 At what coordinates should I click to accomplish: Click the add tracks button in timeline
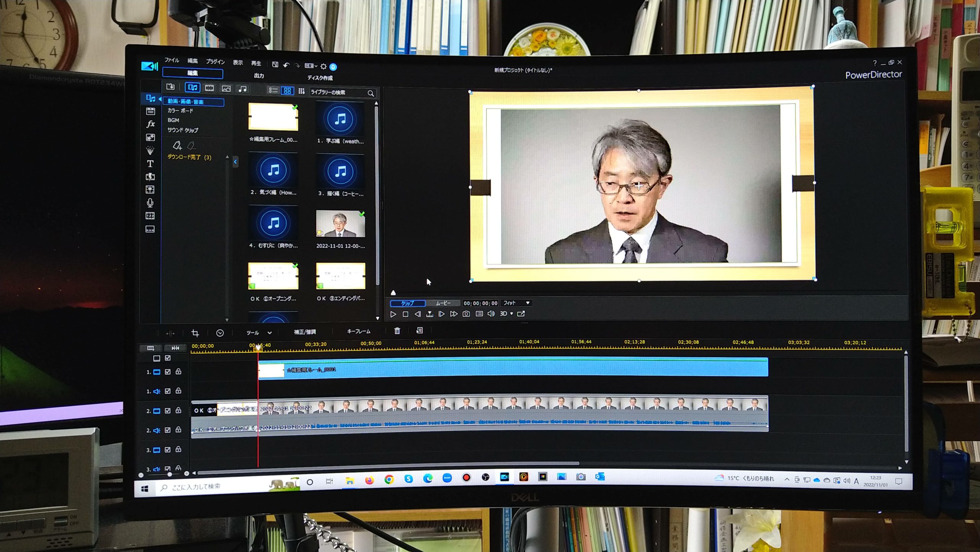151,348
